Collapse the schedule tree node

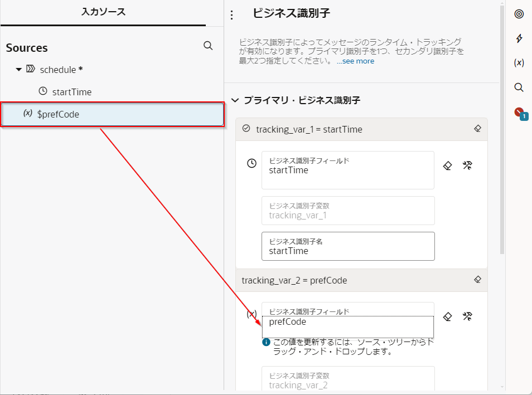(18, 70)
